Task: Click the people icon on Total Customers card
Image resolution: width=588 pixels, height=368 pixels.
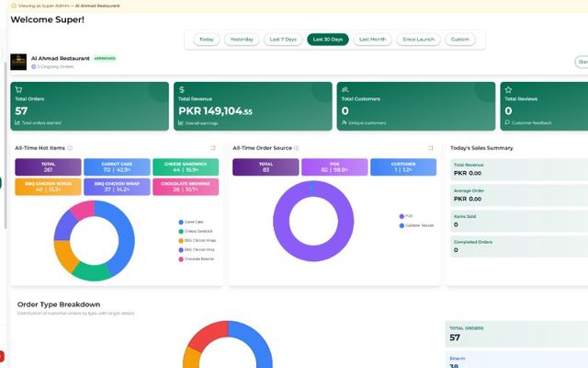Action: 345,90
